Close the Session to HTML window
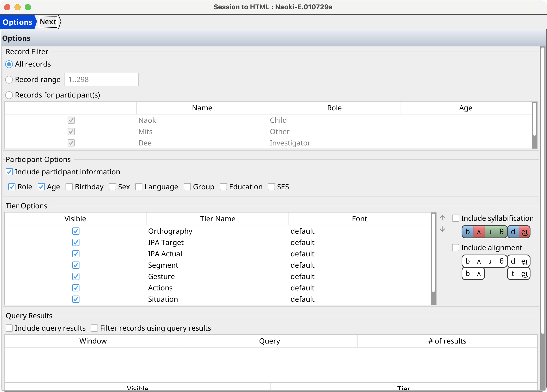Screen dimensions: 547x392 [x=7, y=7]
